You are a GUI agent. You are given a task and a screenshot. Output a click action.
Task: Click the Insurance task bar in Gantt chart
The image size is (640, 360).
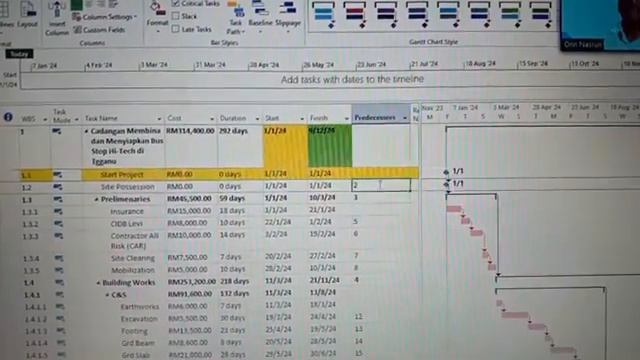pos(454,209)
